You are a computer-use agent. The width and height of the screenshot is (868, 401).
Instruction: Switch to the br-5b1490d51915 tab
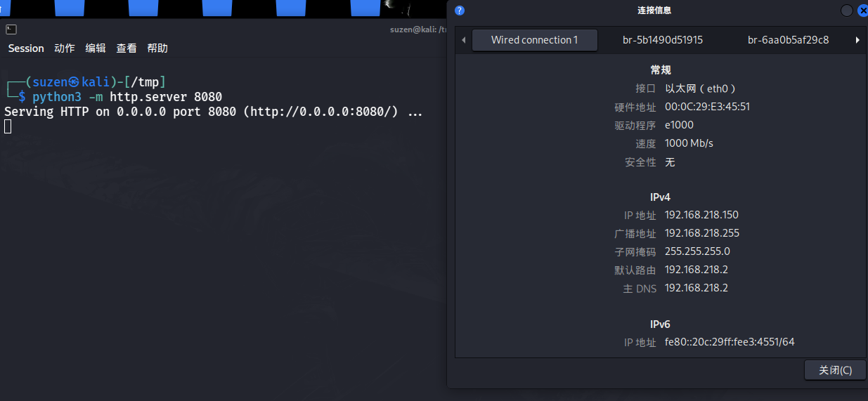pyautogui.click(x=662, y=40)
